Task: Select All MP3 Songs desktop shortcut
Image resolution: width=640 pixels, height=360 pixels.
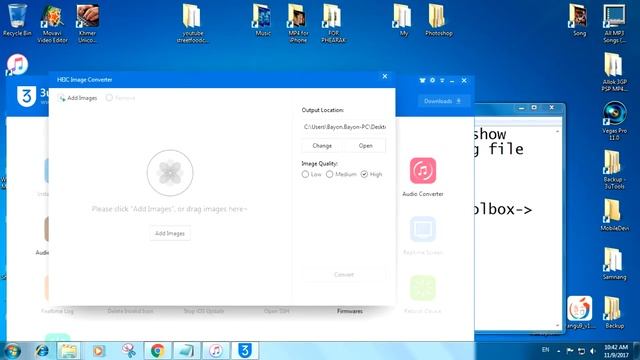Action: (614, 24)
